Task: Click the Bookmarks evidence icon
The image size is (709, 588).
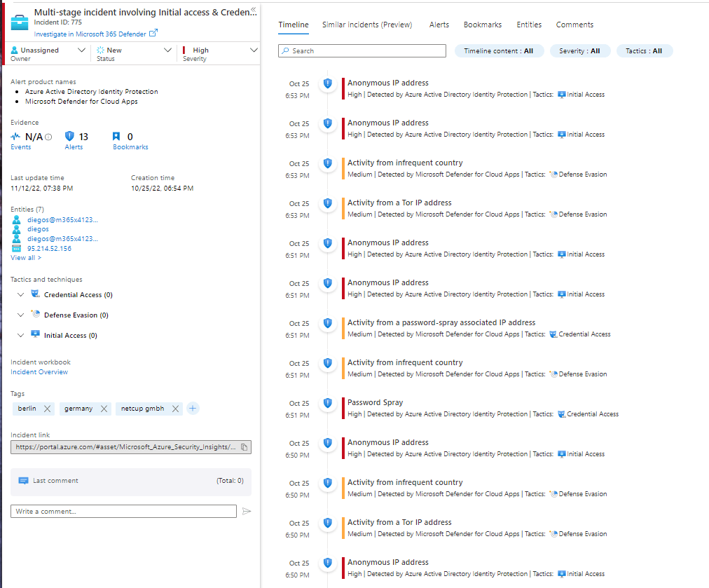Action: coord(116,137)
